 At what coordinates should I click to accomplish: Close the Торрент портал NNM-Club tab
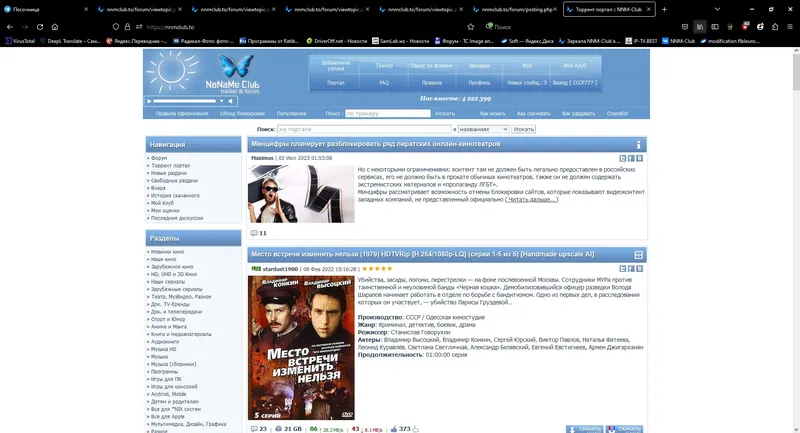coord(648,9)
